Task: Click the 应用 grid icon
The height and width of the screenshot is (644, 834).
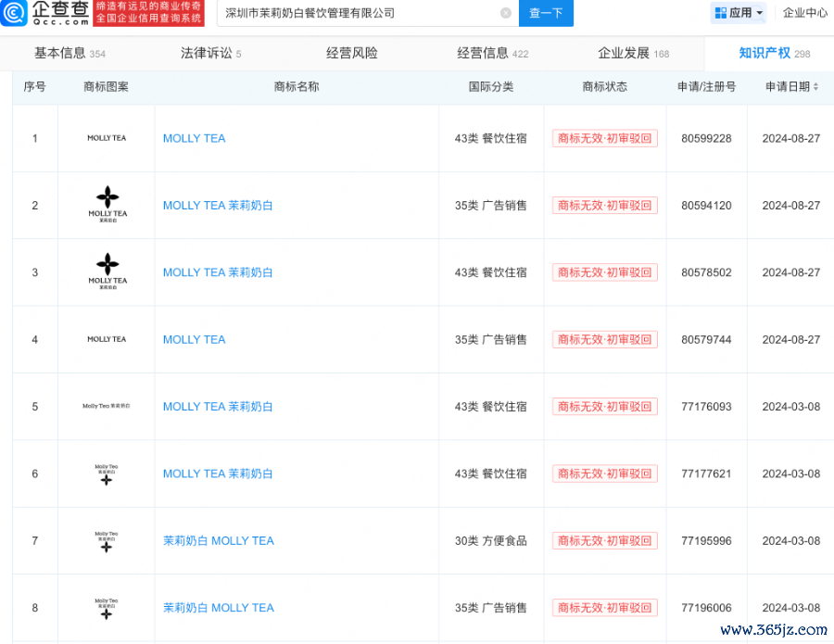Action: tap(721, 13)
